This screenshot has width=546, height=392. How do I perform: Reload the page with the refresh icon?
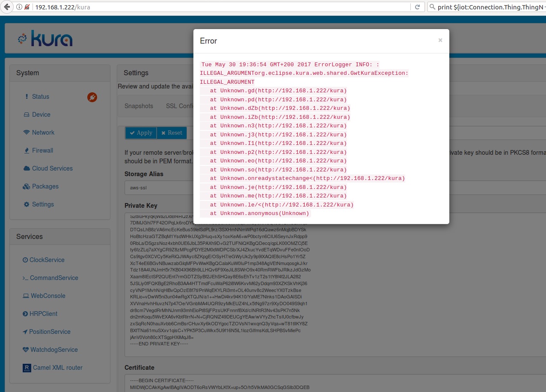tap(417, 7)
